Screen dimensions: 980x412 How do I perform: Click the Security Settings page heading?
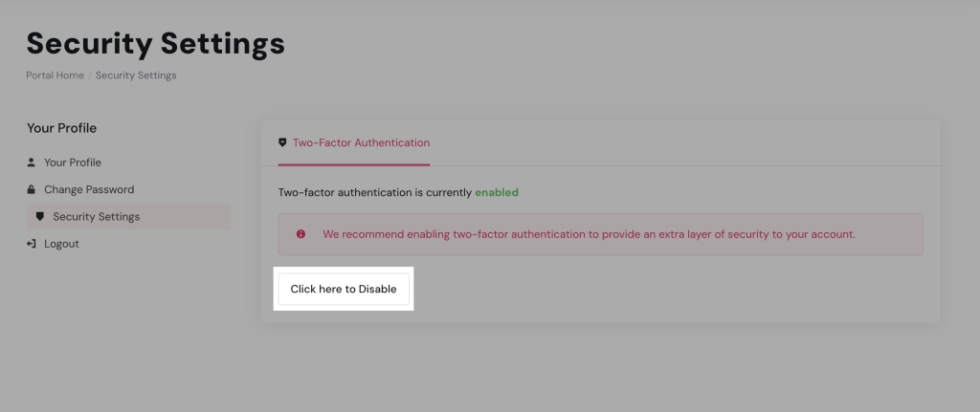(155, 43)
